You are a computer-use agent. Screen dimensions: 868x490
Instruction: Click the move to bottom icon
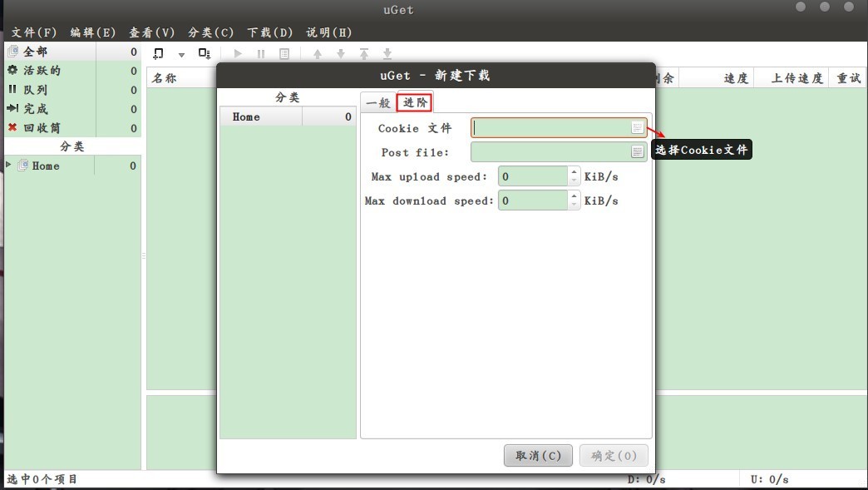point(387,54)
